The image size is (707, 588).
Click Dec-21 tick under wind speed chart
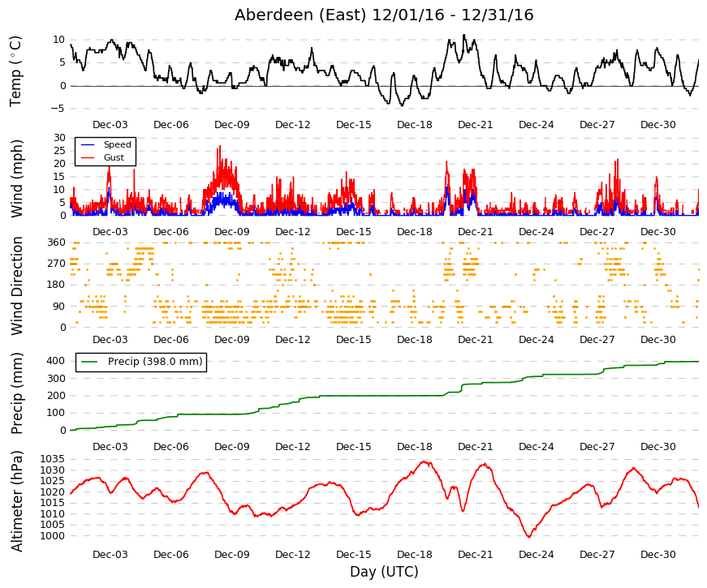coord(475,232)
